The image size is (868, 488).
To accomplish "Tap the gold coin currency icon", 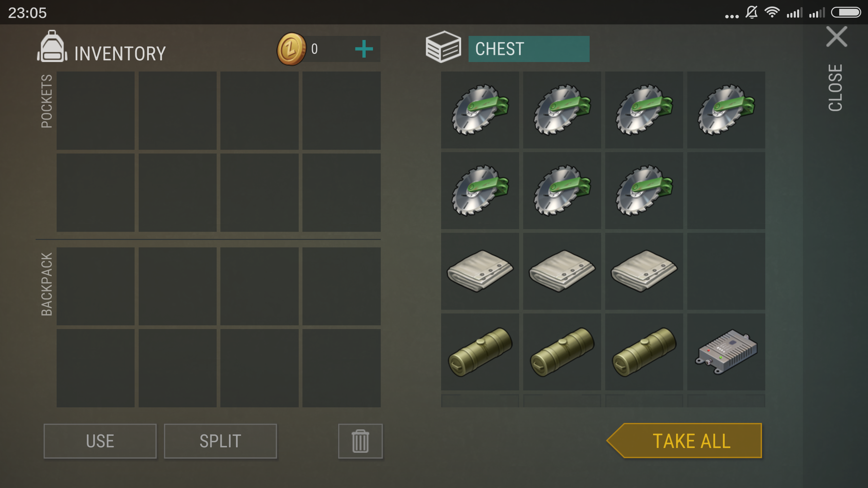I will [x=291, y=49].
